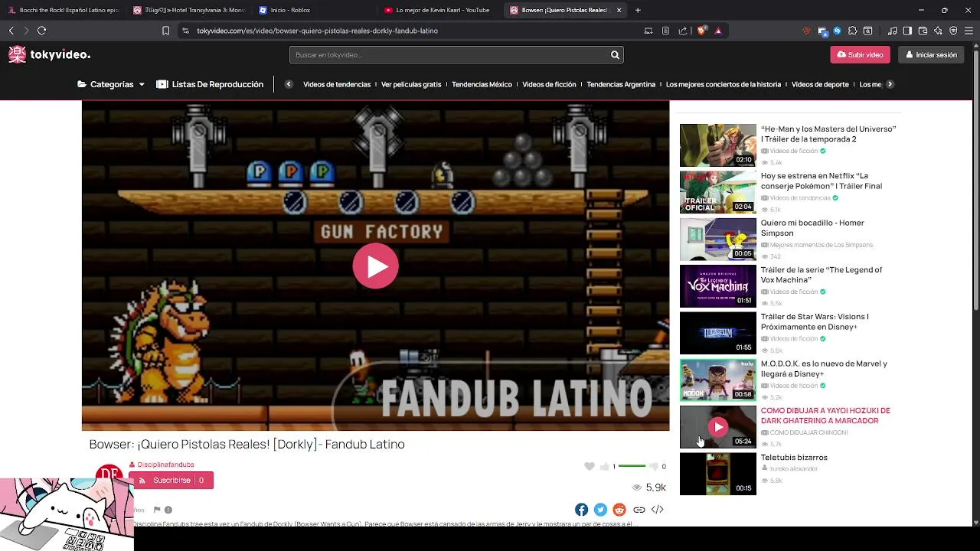Image resolution: width=980 pixels, height=551 pixels.
Task: Open Brave Rewards triangle icon
Action: click(x=718, y=31)
